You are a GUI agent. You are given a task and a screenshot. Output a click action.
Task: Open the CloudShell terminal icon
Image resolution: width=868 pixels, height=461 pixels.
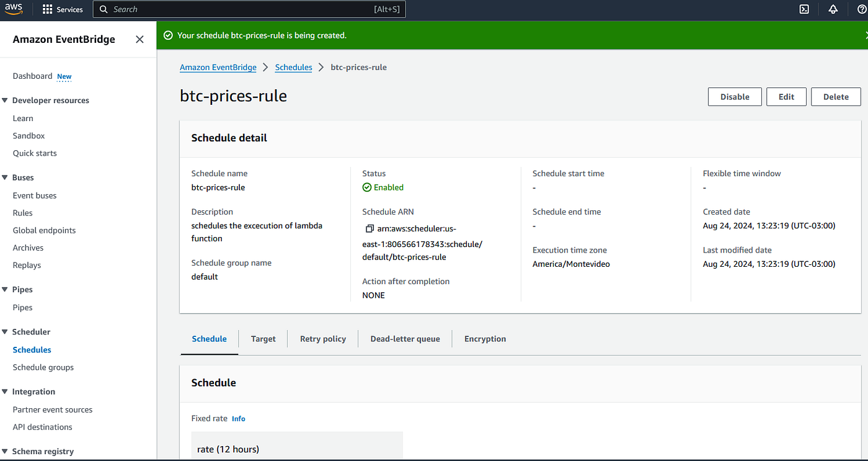point(804,9)
